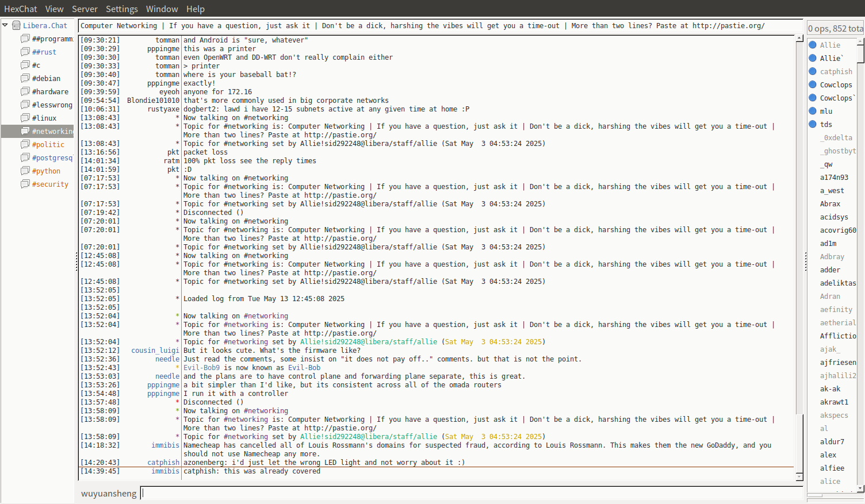This screenshot has height=504, width=865.
Task: Focus the message input box
Action: 470,493
